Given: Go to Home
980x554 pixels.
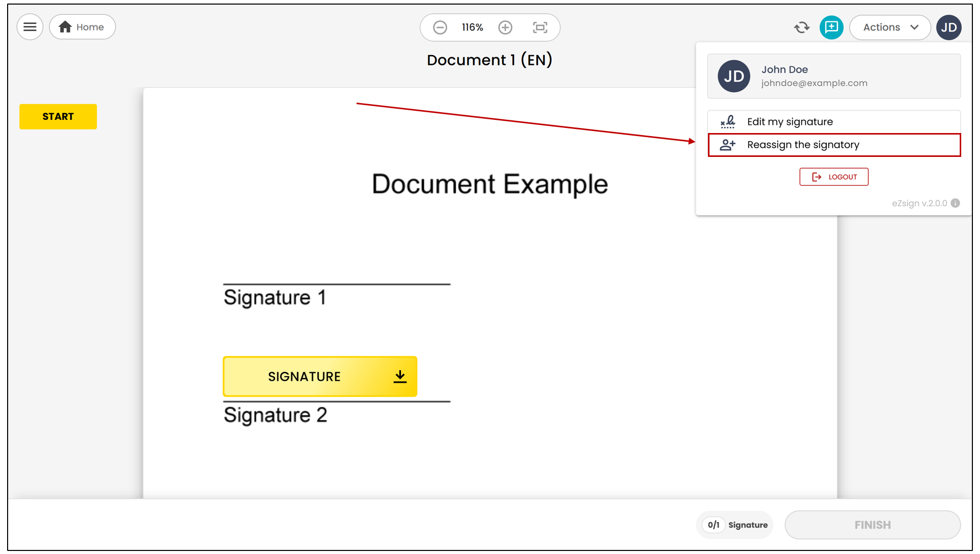Looking at the screenshot, I should point(82,27).
